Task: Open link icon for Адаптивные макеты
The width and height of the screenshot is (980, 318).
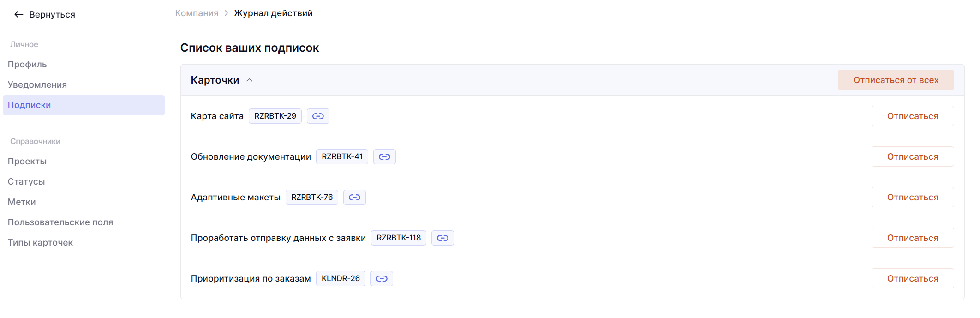Action: click(x=354, y=198)
